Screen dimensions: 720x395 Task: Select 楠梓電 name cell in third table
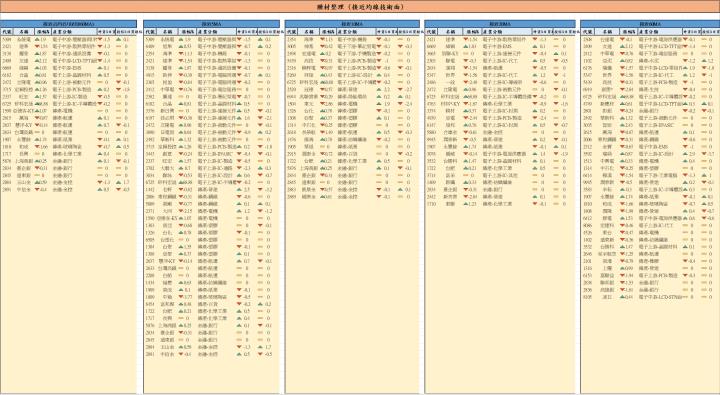(309, 68)
